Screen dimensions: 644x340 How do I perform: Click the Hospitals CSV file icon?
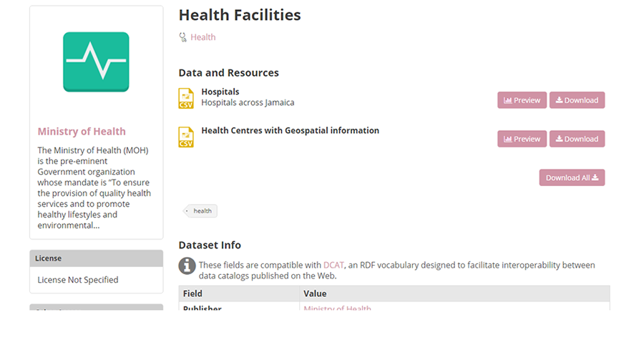point(185,99)
